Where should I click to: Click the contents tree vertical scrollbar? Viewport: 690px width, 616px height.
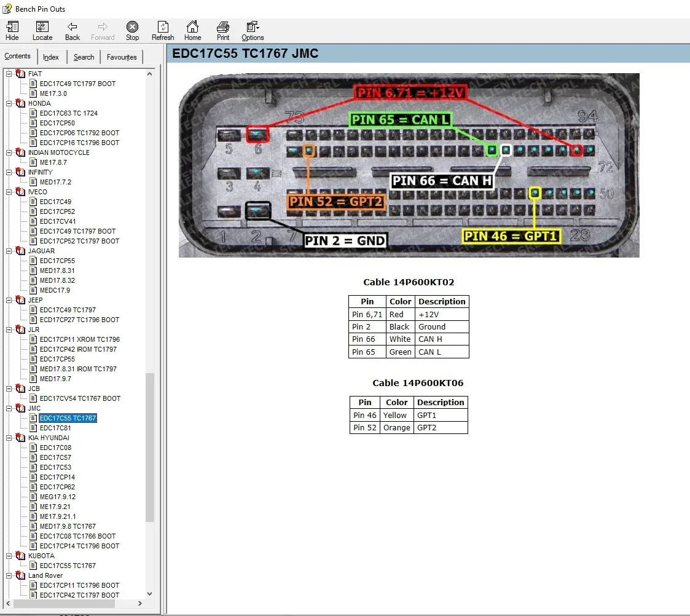pos(150,446)
